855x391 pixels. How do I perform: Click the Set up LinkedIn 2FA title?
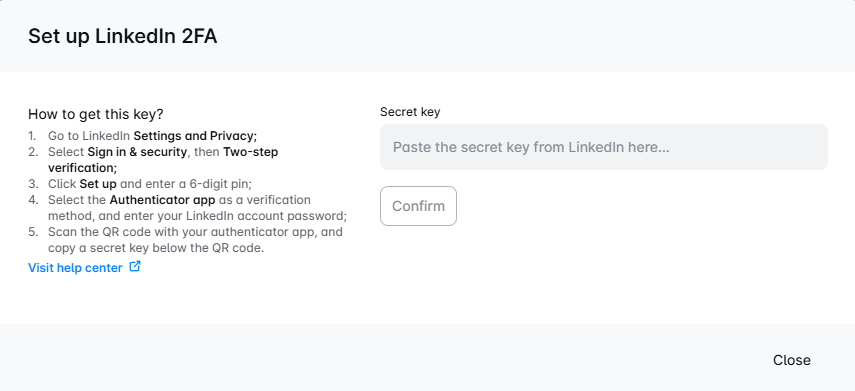tap(123, 37)
